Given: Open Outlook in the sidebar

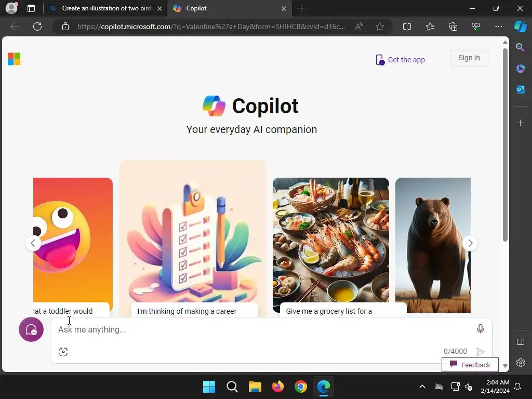Looking at the screenshot, I should 520,89.
